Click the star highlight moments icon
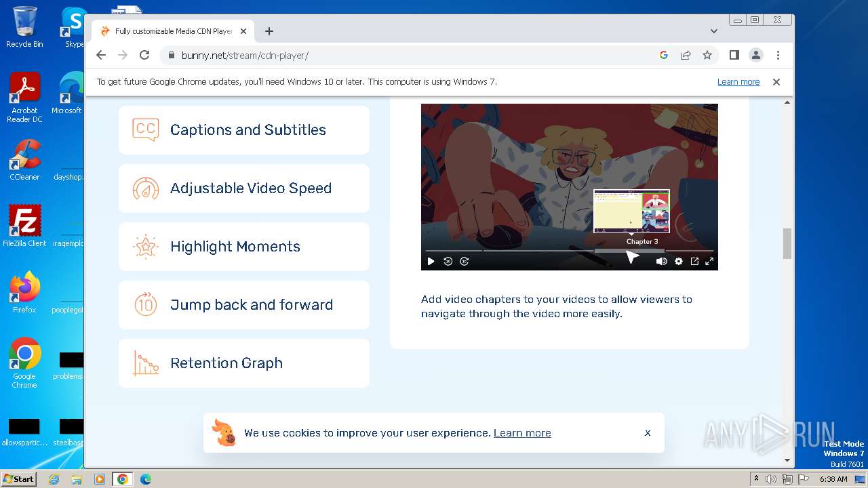This screenshot has height=488, width=868. click(x=146, y=247)
